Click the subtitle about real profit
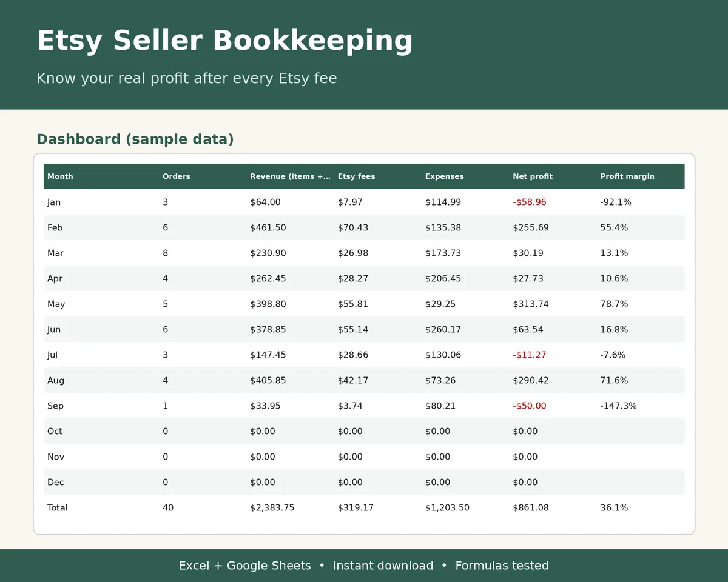Viewport: 728px width, 582px height. point(187,78)
